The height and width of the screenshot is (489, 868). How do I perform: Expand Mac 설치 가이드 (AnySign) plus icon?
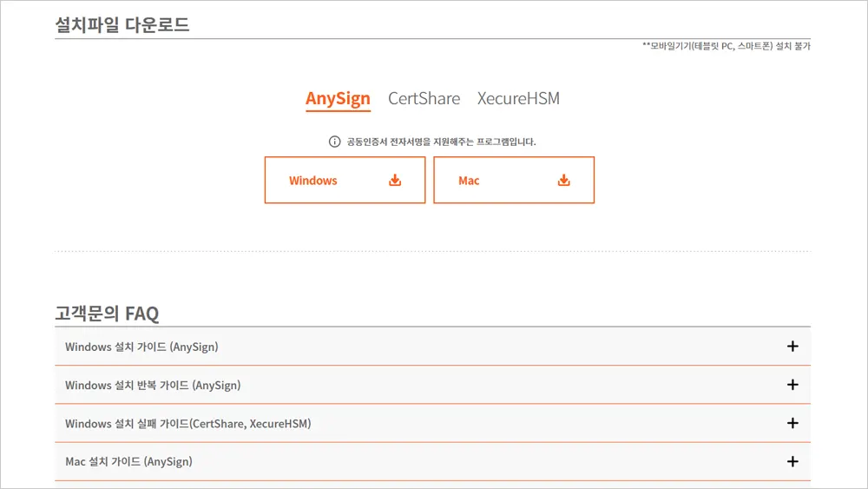tap(792, 461)
